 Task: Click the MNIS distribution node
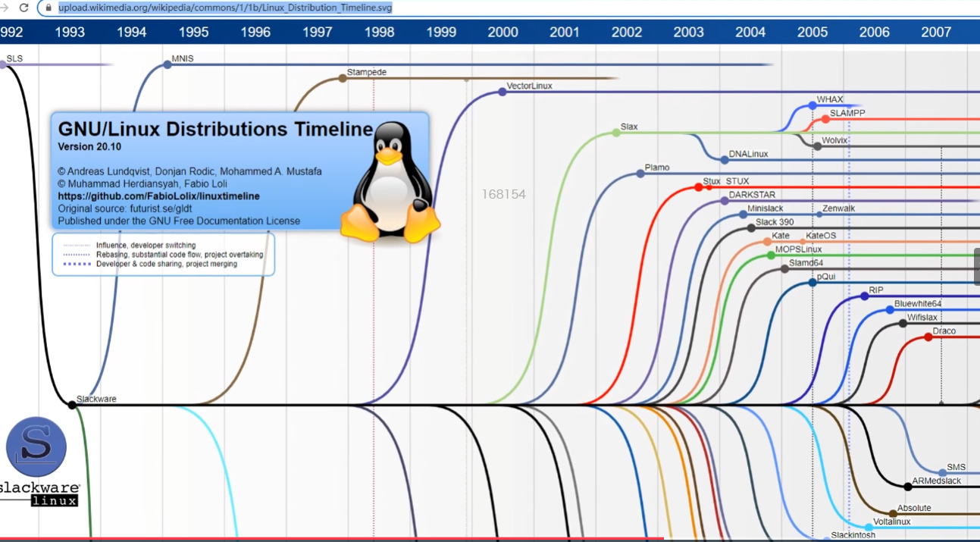(x=168, y=64)
